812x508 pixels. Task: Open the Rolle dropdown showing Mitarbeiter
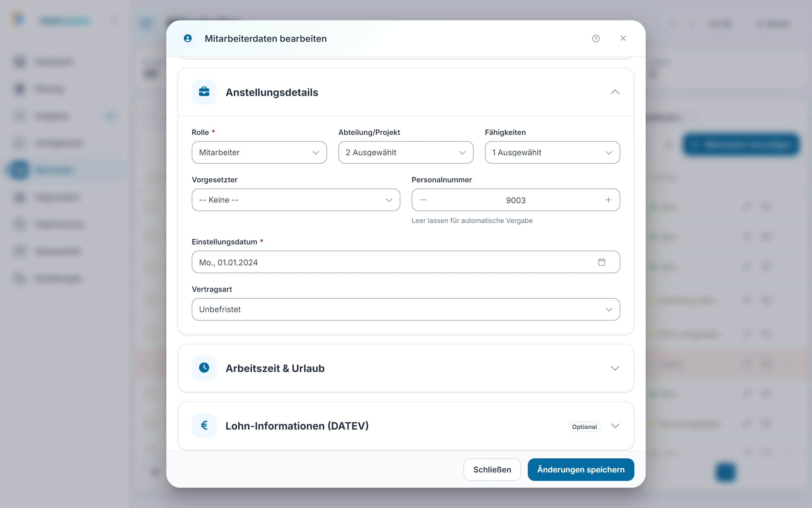259,152
